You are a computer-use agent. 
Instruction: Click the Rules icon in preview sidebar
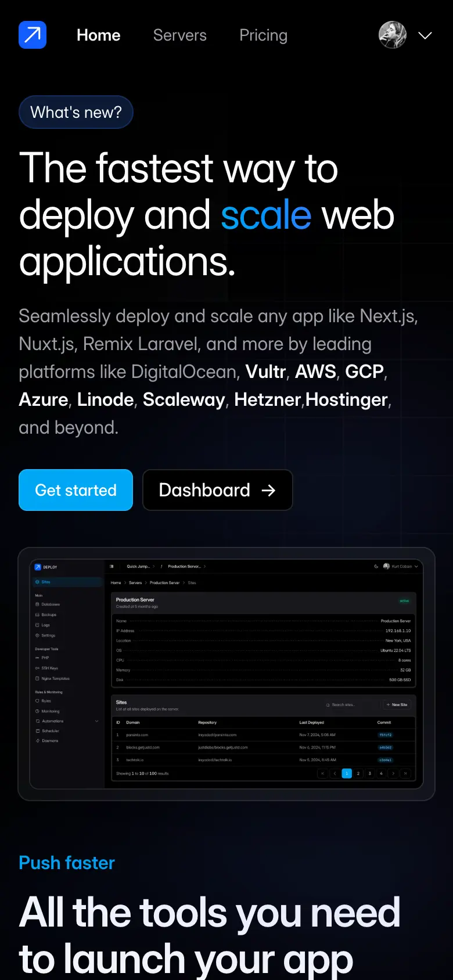click(38, 701)
